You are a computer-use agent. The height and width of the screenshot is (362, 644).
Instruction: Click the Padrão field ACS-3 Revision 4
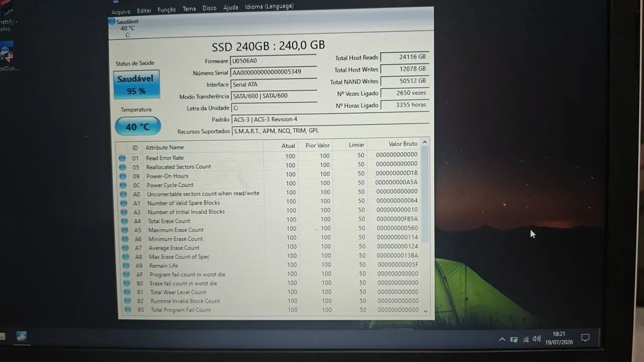331,119
